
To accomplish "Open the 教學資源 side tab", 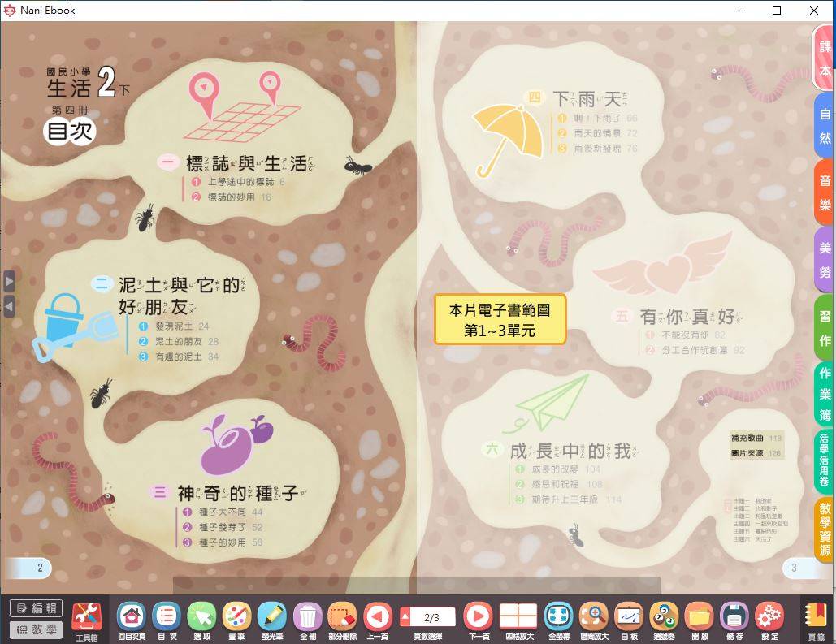I will click(825, 529).
